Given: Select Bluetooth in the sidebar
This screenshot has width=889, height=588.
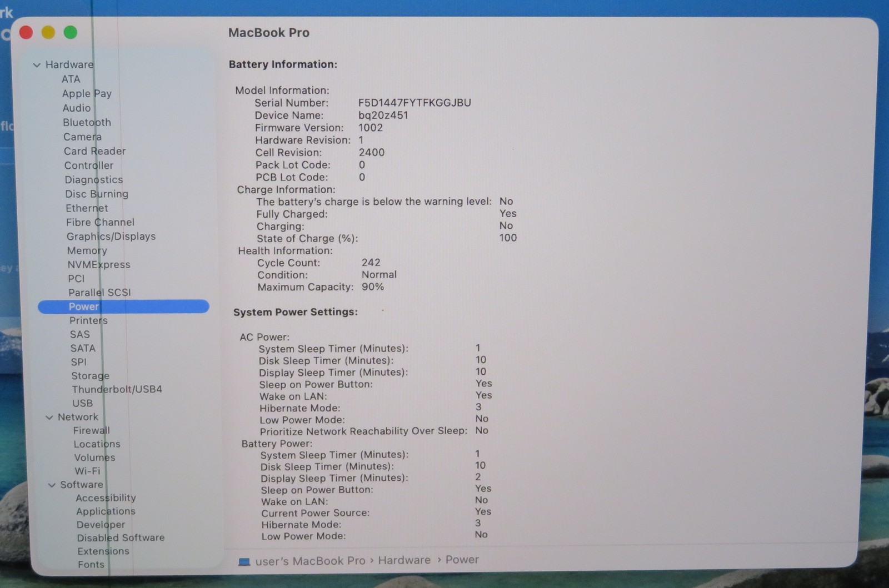Looking at the screenshot, I should 87,123.
